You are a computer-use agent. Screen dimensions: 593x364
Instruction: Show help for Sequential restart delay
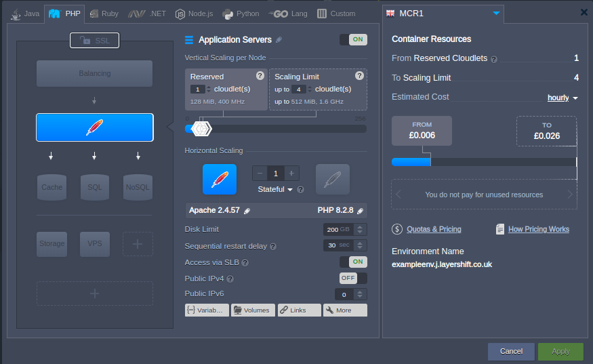point(273,246)
